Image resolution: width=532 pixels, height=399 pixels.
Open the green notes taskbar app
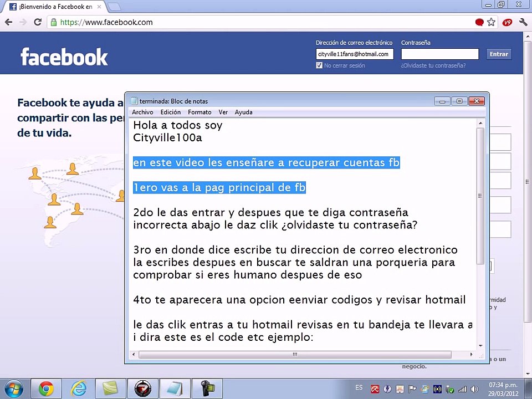coord(111,388)
